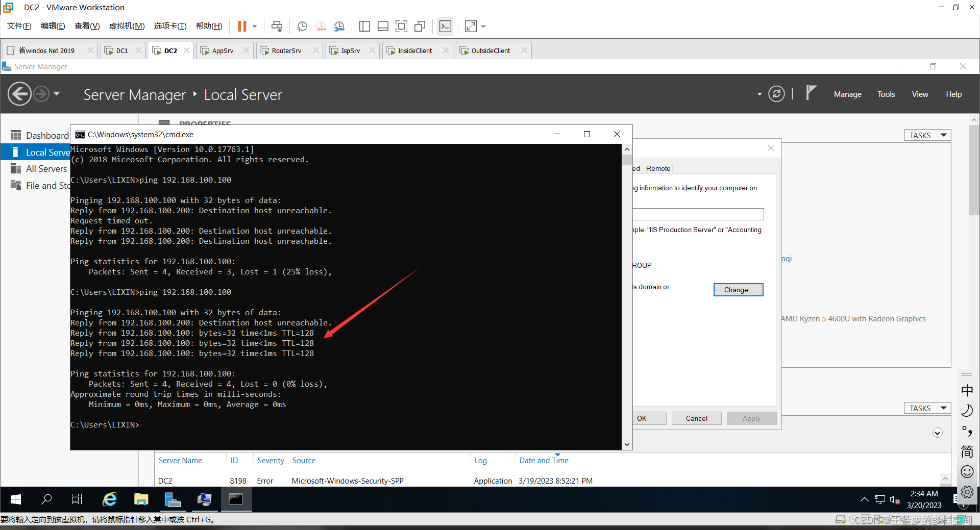Switch to the AppSrv virtual machine tab
980x530 pixels.
[x=223, y=51]
